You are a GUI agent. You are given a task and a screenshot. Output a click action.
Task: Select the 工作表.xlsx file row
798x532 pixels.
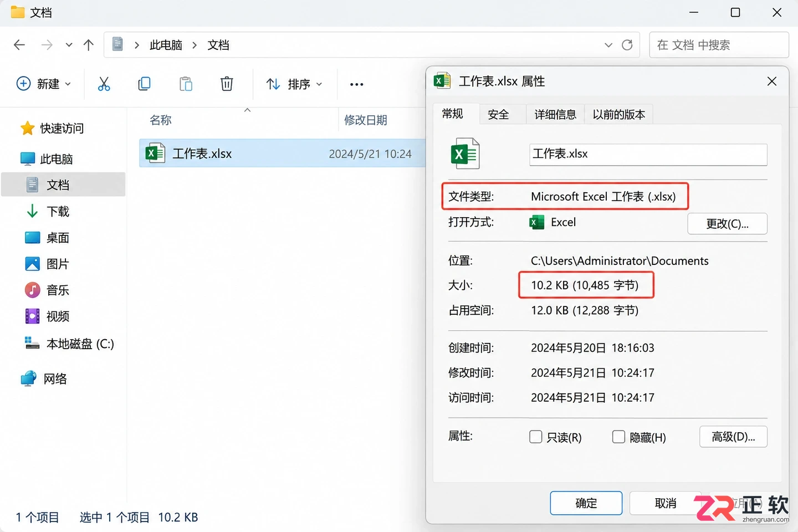(x=283, y=154)
